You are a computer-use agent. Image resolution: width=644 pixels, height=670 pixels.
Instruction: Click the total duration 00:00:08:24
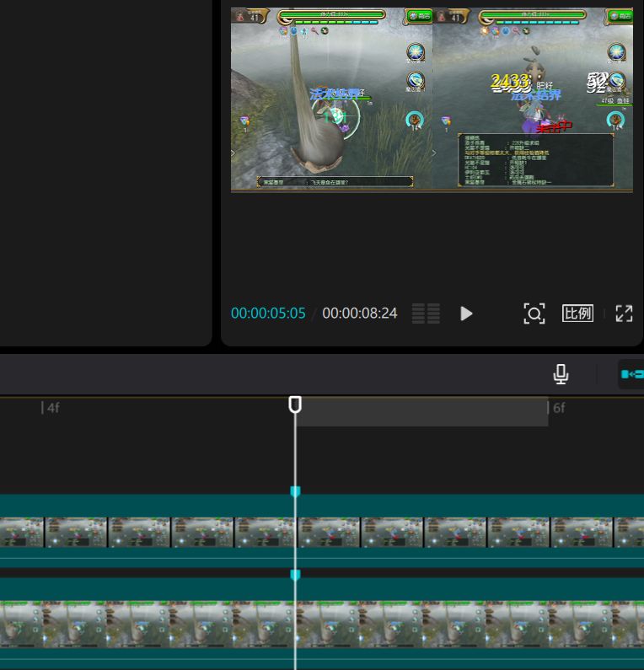click(x=359, y=314)
